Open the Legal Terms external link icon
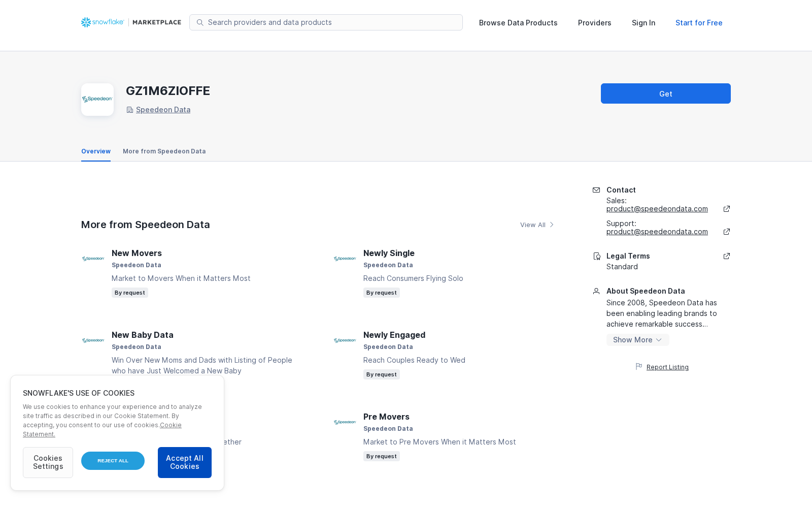812x508 pixels. click(x=727, y=256)
